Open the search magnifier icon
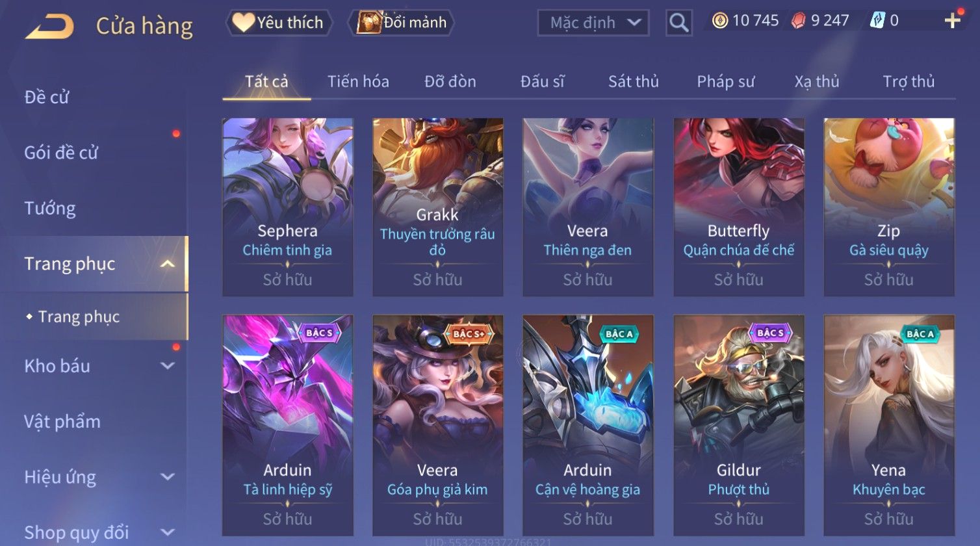980x546 pixels. 678,23
